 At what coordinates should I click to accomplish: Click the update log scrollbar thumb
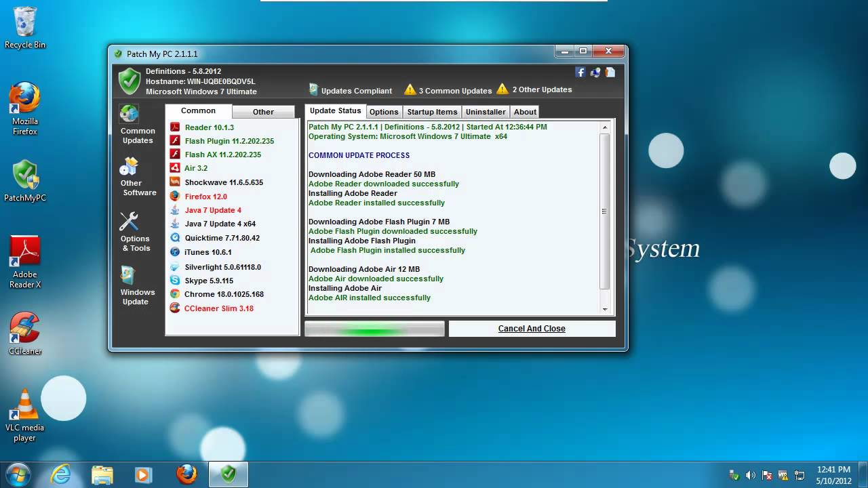click(605, 211)
